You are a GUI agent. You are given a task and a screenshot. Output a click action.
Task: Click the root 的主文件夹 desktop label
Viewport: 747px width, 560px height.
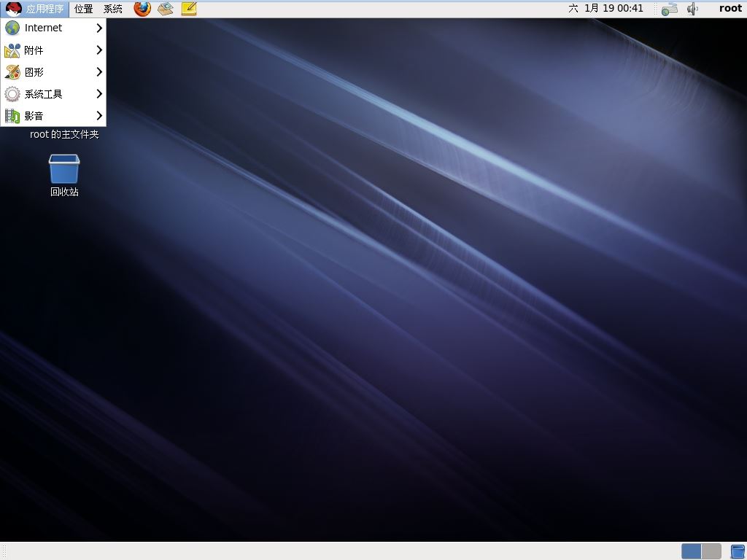click(x=64, y=135)
